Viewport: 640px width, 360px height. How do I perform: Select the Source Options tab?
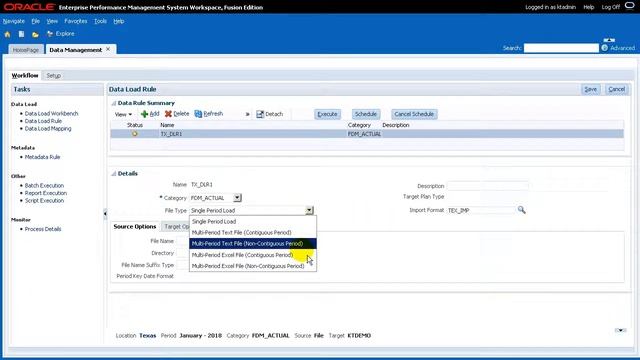135,227
